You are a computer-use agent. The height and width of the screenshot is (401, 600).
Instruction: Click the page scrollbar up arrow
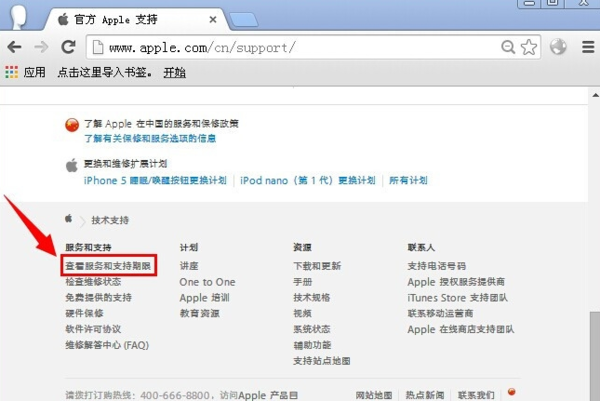(x=595, y=95)
